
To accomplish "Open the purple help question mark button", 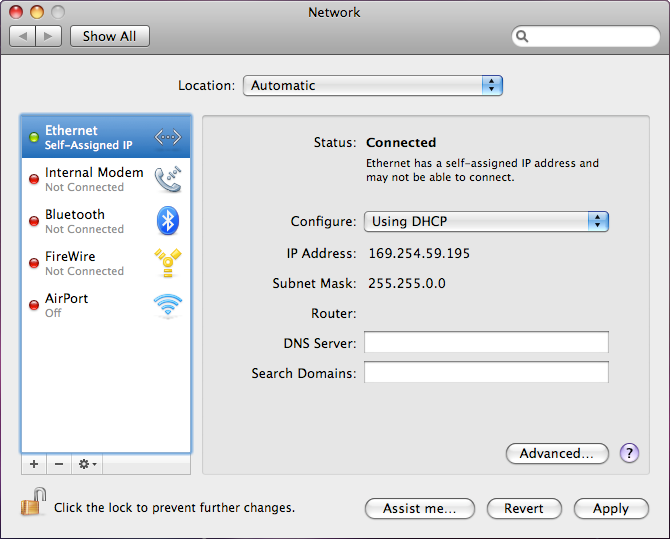I will 629,453.
